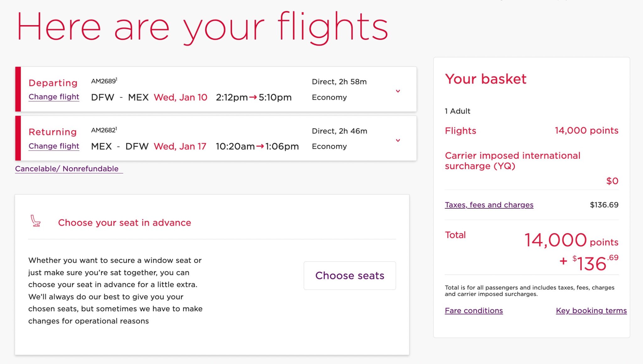
Task: Select the Economy label on the departing flight
Action: [x=329, y=97]
